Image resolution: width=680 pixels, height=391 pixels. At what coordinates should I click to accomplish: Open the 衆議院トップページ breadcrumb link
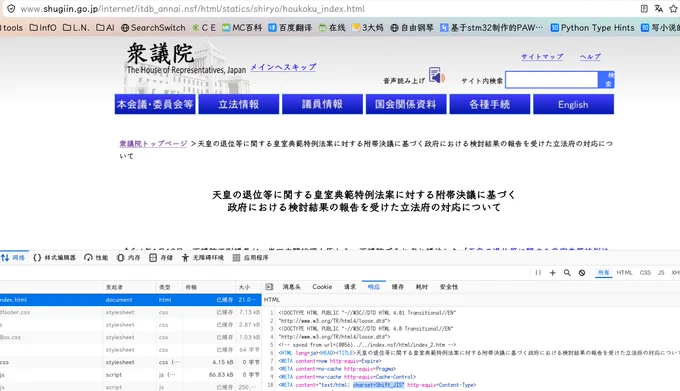[x=153, y=144]
